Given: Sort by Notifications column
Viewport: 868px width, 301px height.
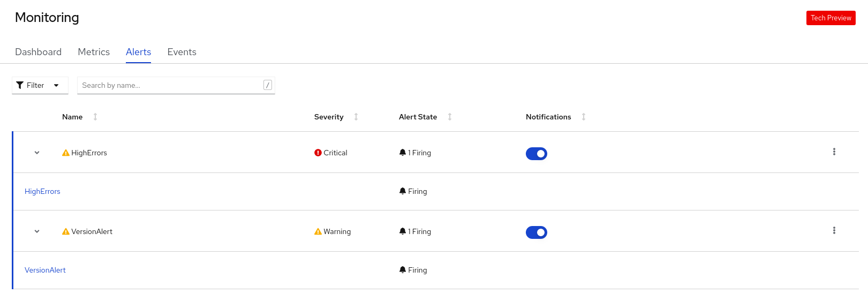Looking at the screenshot, I should (x=584, y=117).
